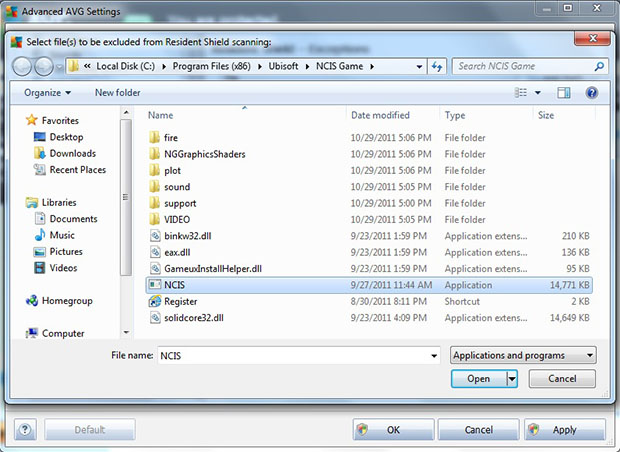The height and width of the screenshot is (452, 620).
Task: Select the support folder icon
Action: (154, 203)
